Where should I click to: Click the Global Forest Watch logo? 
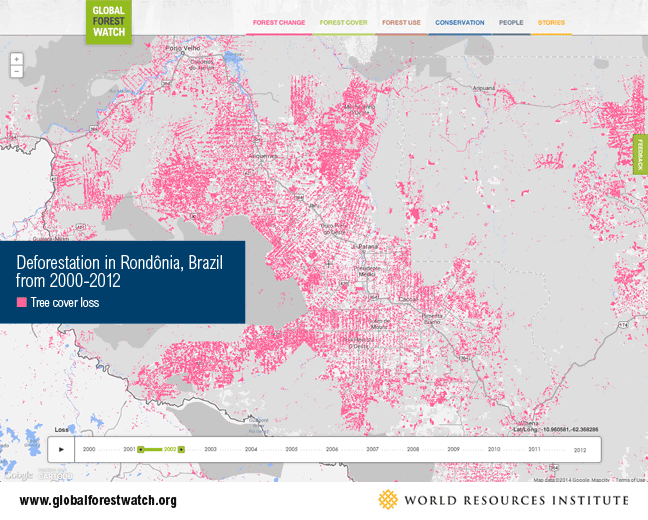coord(107,22)
